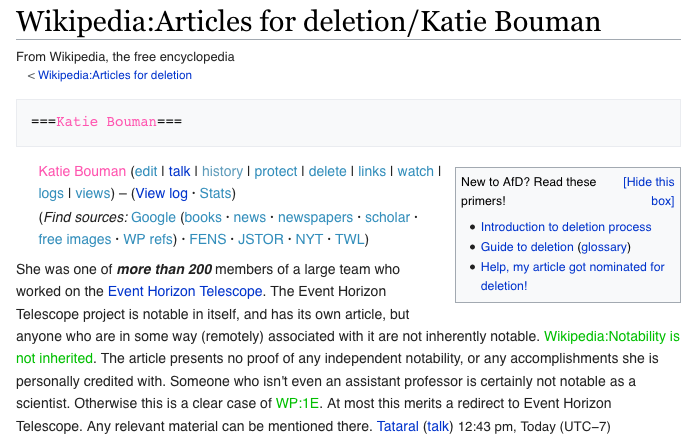Open the links link
This screenshot has width=689, height=448.
[372, 171]
